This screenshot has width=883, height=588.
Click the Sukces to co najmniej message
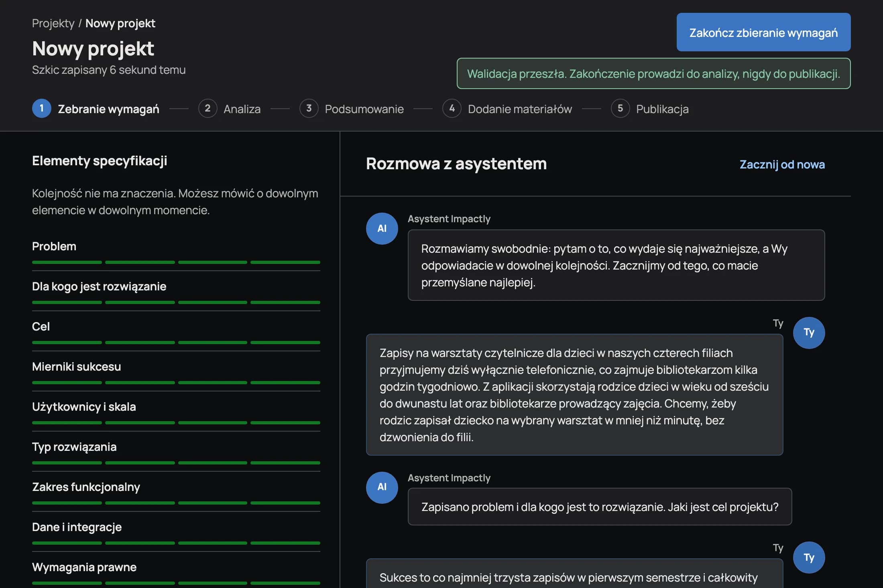pos(574,574)
